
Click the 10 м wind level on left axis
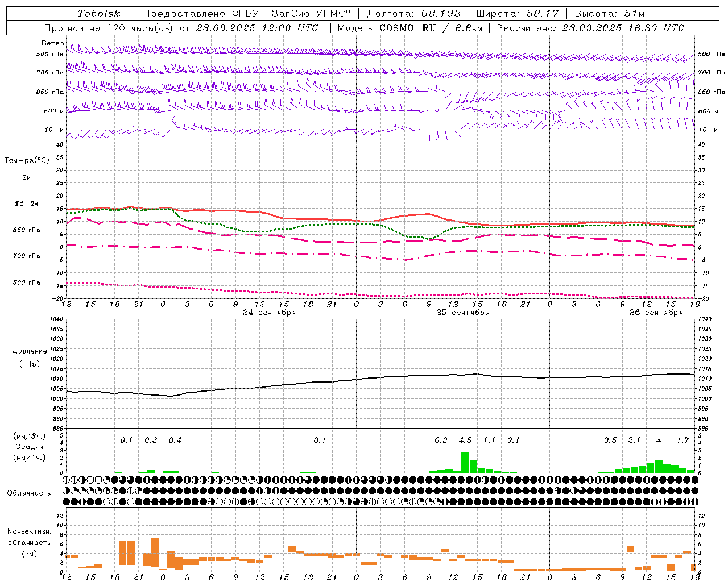point(54,130)
